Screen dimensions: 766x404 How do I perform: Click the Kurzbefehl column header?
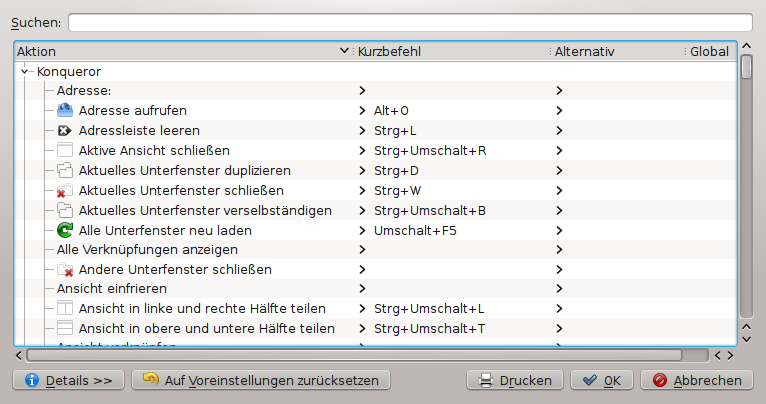(x=450, y=51)
